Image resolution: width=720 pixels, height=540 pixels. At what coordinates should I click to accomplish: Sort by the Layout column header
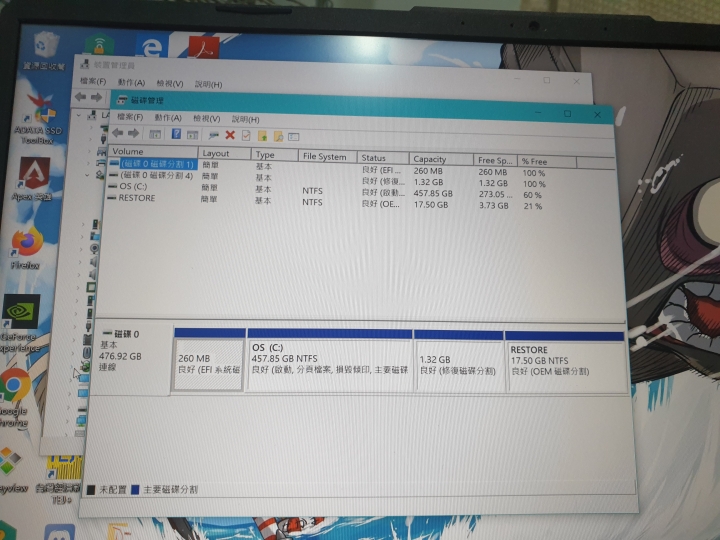click(x=225, y=153)
